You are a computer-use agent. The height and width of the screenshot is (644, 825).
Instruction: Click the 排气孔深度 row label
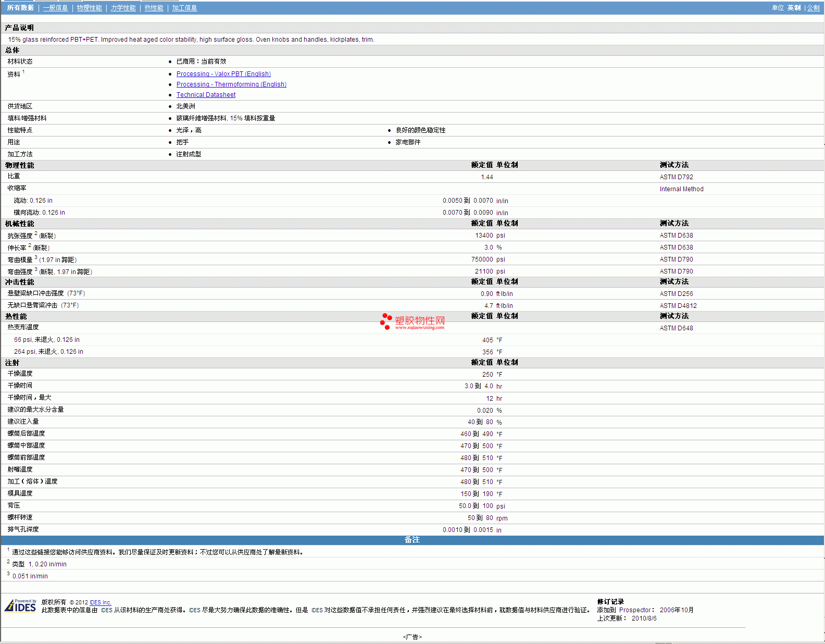click(23, 529)
